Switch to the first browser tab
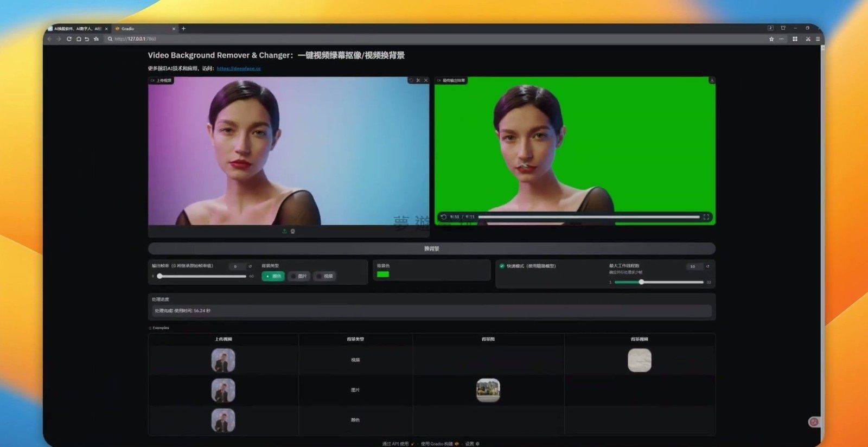 coord(77,29)
